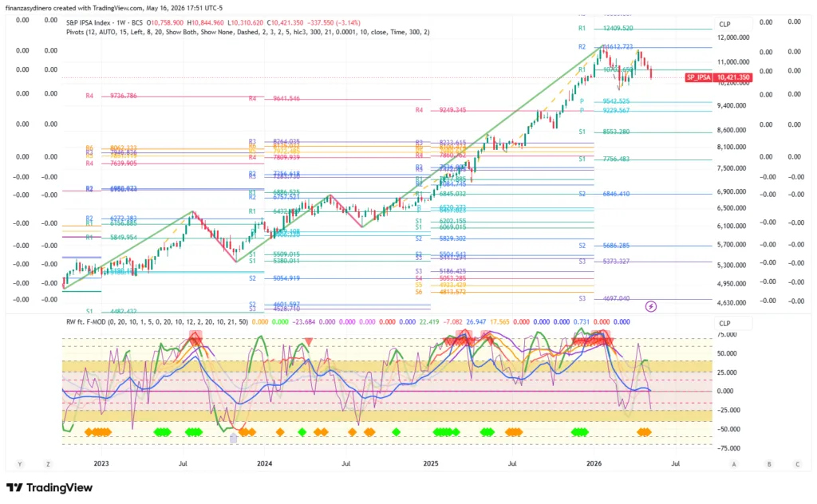The height and width of the screenshot is (504, 817).
Task: Click the 10,421.350 current price tag
Action: coord(732,77)
